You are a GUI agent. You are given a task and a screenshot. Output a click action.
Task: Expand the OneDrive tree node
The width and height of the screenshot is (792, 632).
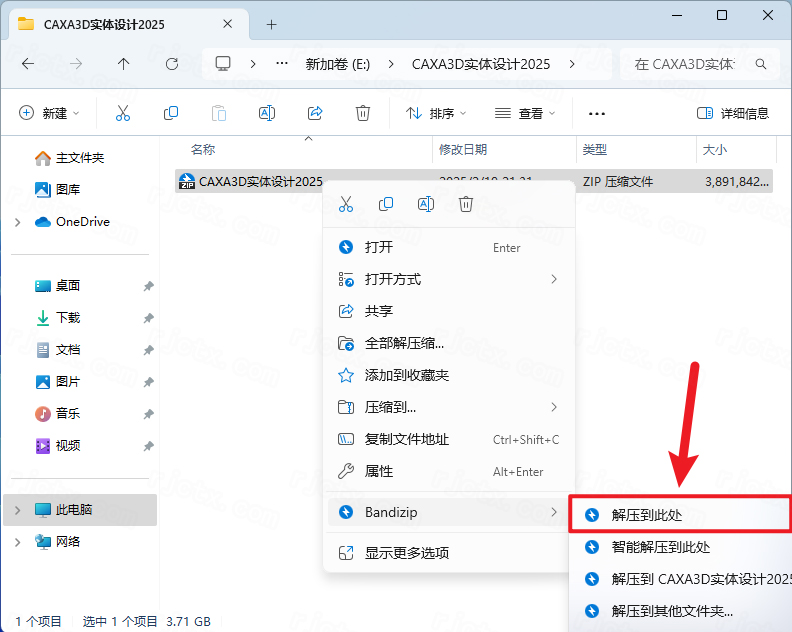[18, 222]
